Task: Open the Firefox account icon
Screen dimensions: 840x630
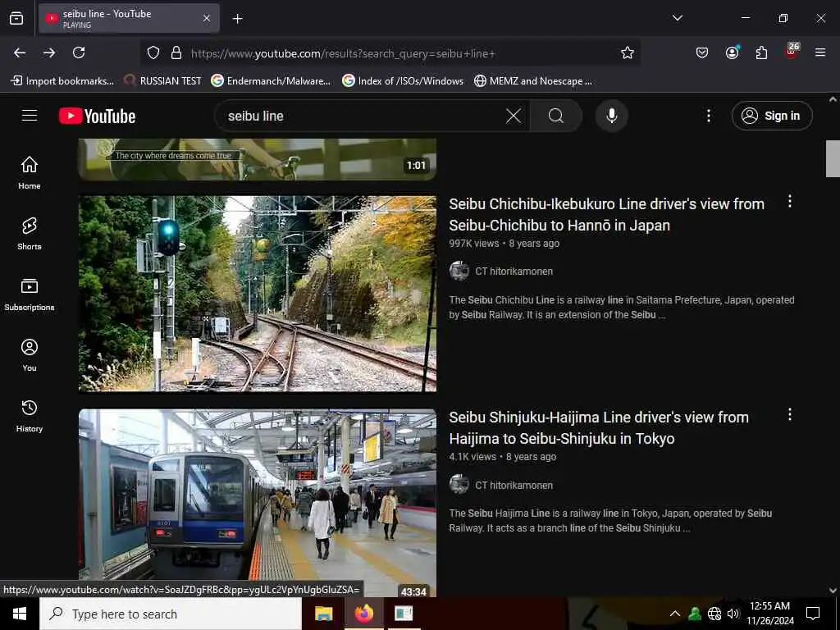Action: click(732, 52)
